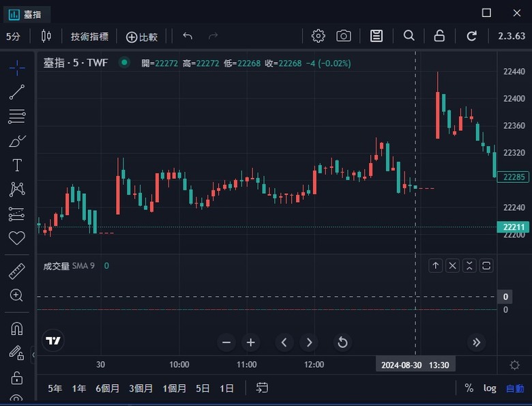Open 技術指標 indicators menu

tap(89, 36)
